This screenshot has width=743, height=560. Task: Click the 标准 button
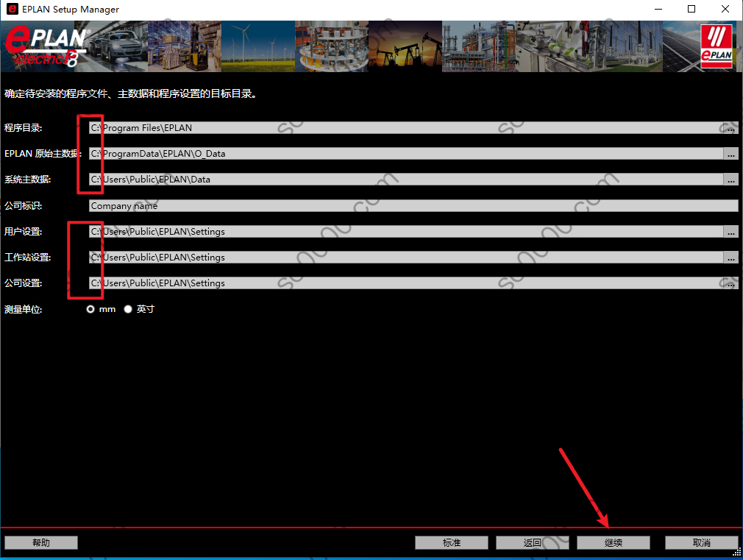[452, 542]
